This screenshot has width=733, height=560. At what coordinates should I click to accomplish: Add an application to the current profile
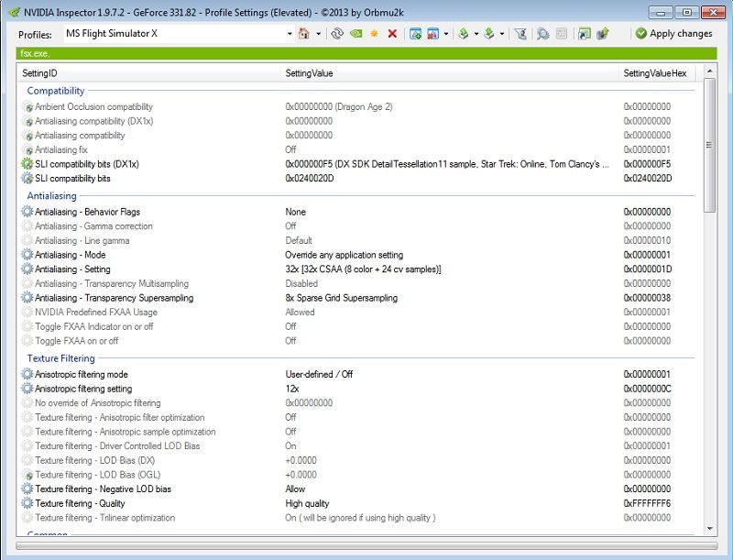coord(415,34)
